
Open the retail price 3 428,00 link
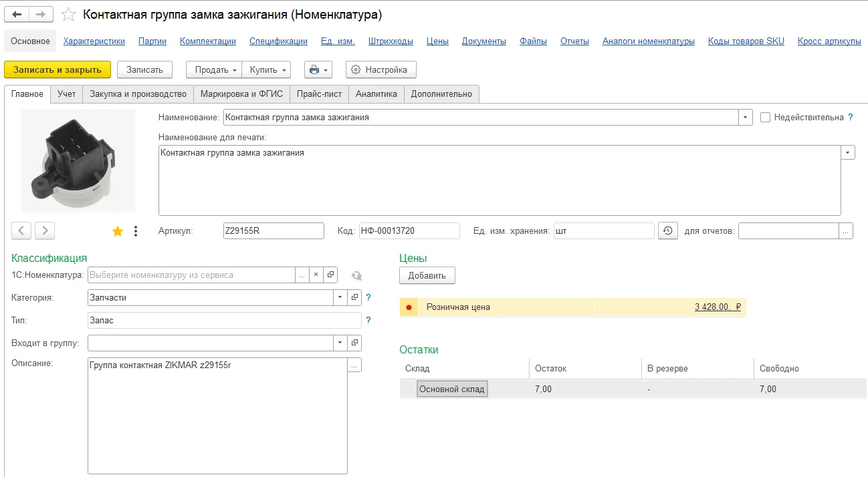tap(718, 307)
